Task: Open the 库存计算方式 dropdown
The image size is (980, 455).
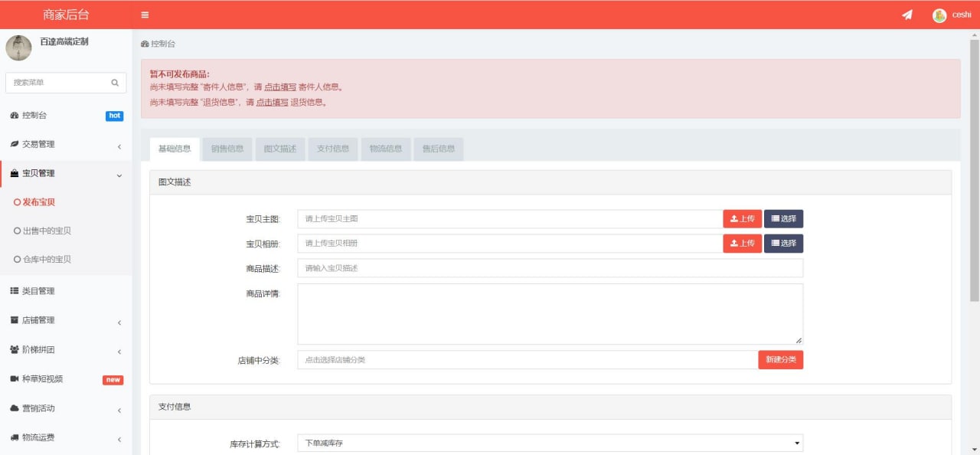Action: pos(550,443)
